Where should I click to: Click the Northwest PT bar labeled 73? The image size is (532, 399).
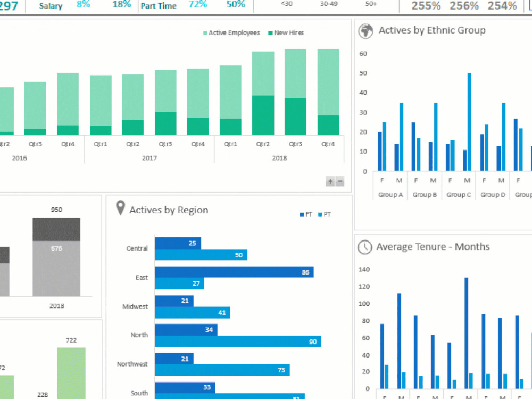pyautogui.click(x=222, y=370)
